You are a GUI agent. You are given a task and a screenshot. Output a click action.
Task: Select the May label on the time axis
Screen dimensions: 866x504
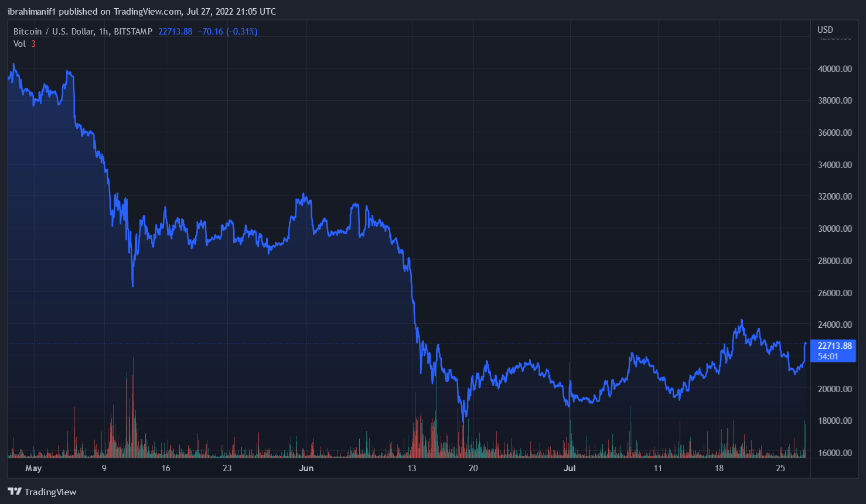33,468
